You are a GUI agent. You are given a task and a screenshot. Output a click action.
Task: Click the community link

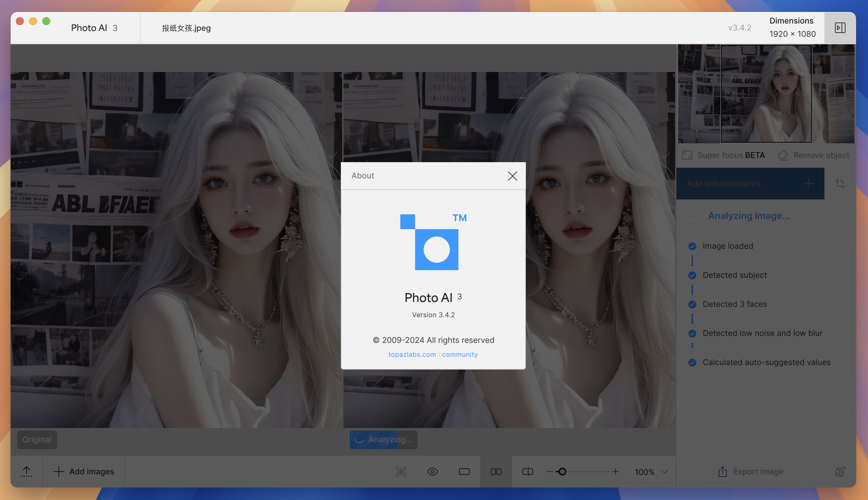point(459,354)
